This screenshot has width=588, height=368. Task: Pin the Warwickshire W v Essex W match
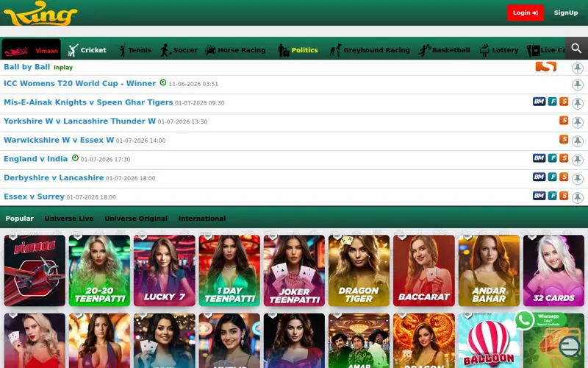click(x=578, y=141)
